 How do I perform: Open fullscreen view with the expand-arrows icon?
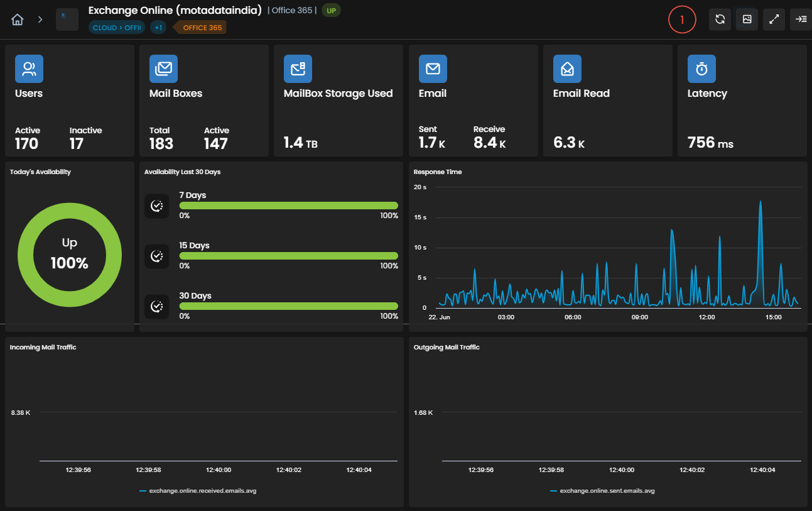tap(774, 19)
